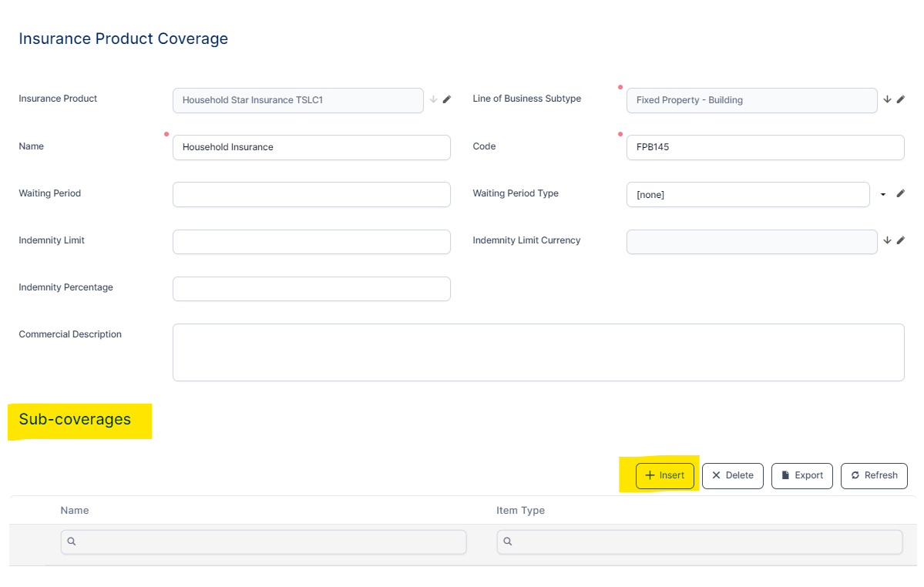
Task: Insert a new sub-coverage
Action: (x=664, y=475)
